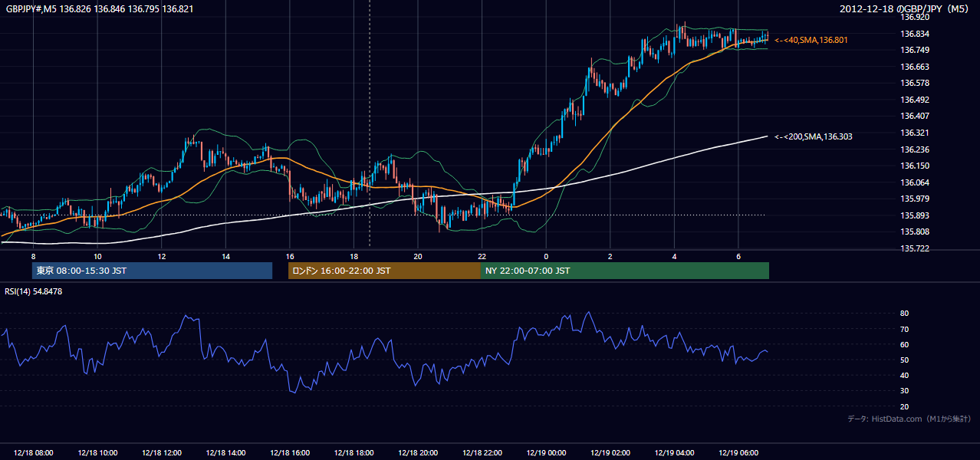
Task: Click hour marker 14 under price chart
Action: pos(225,256)
